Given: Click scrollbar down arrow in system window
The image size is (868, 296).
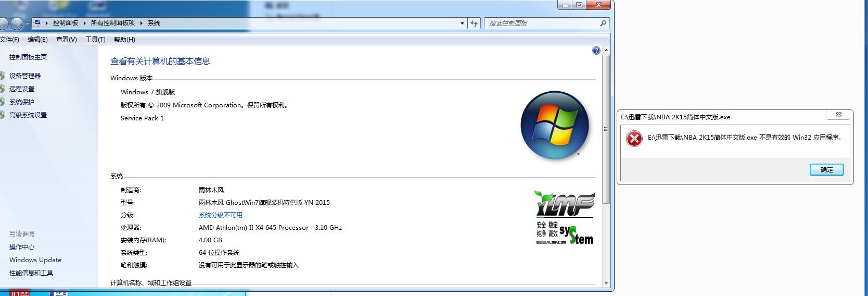Looking at the screenshot, I should coord(606,283).
